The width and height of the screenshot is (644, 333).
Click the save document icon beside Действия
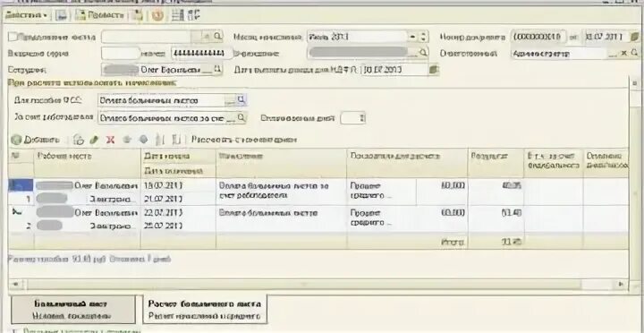[x=61, y=15]
